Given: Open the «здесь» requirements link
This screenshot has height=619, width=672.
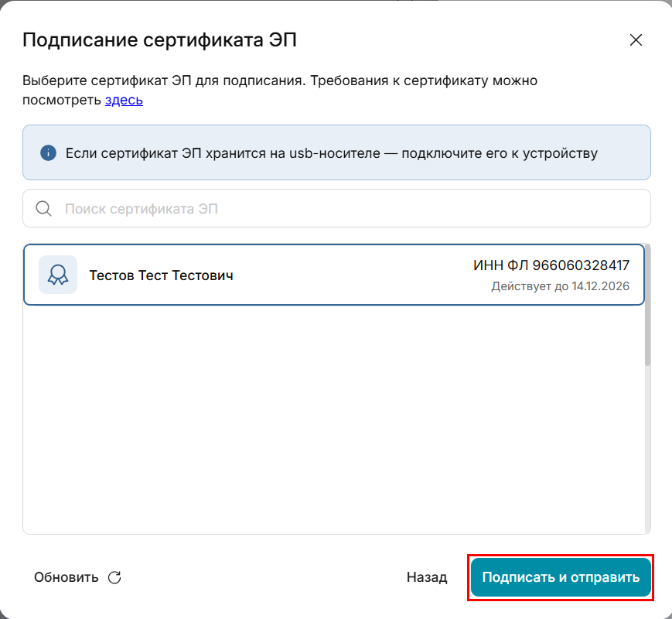Looking at the screenshot, I should [124, 100].
